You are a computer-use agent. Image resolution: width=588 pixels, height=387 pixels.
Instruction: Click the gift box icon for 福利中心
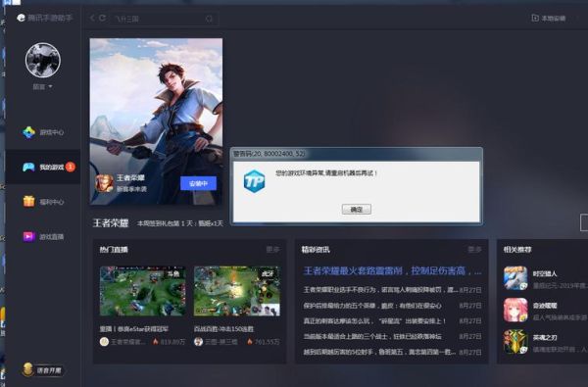click(x=28, y=202)
